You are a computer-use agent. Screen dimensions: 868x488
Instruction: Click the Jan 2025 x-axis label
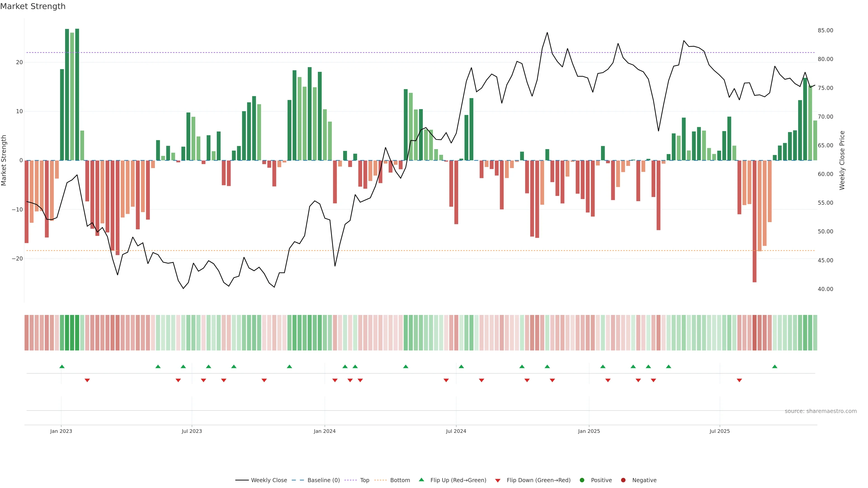coord(589,431)
